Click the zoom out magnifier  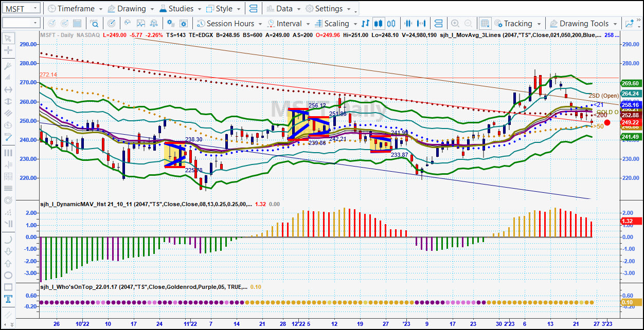[468, 24]
